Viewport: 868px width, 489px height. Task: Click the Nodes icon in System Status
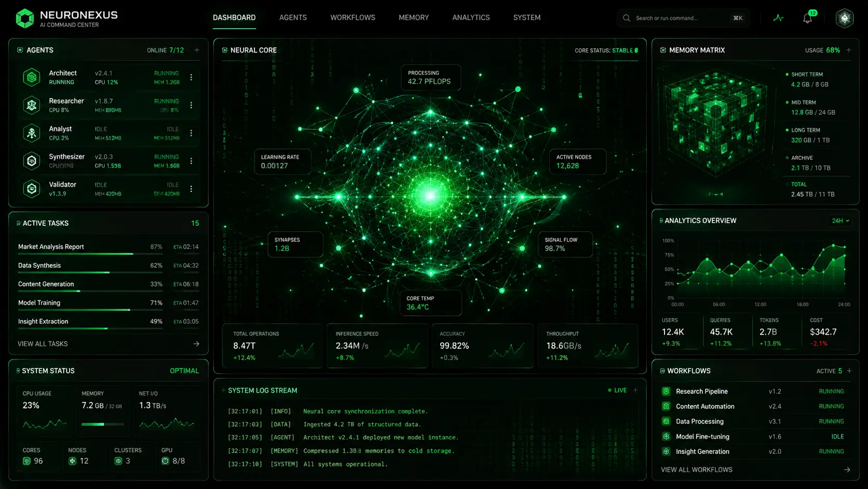pos(73,461)
